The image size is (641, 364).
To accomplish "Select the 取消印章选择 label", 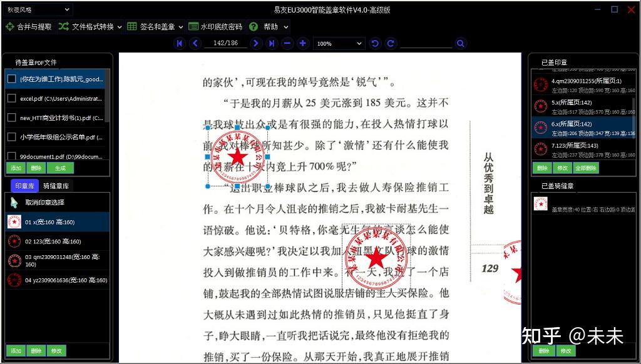I will 44,203.
